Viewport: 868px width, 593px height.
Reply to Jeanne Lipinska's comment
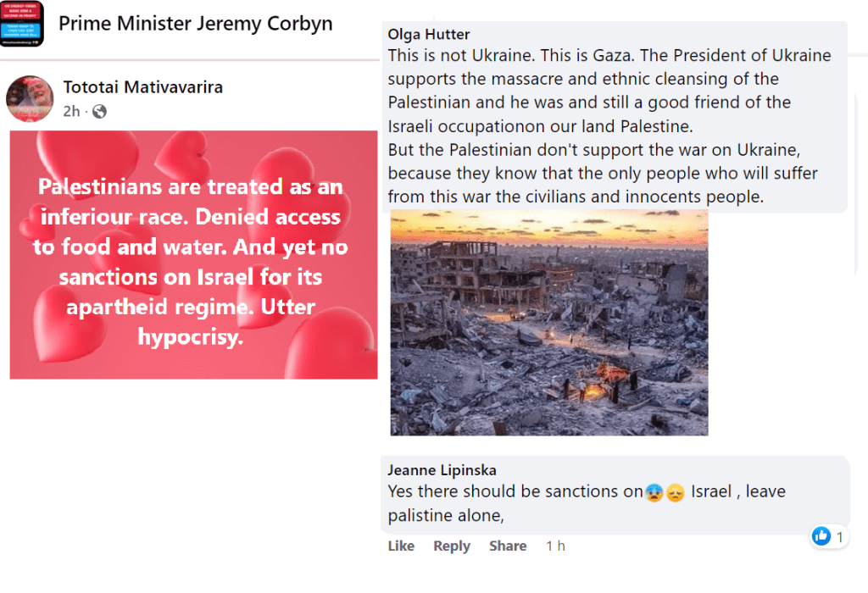coord(452,546)
